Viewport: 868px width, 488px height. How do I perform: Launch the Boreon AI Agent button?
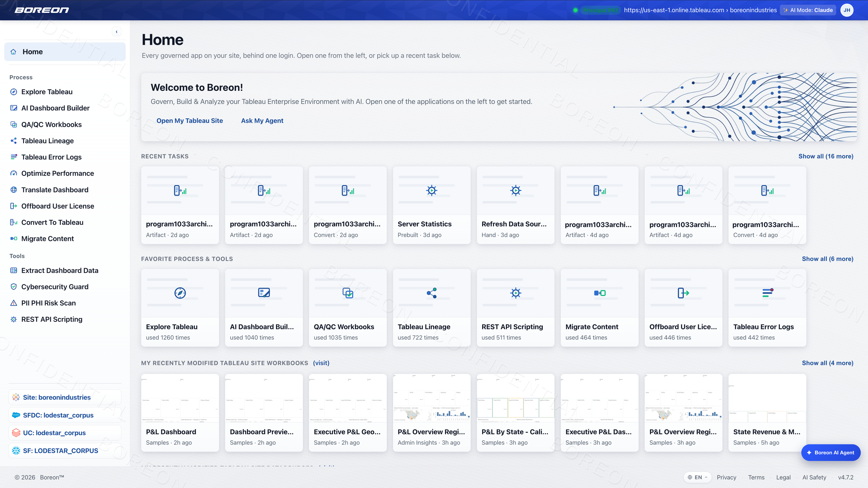pyautogui.click(x=831, y=453)
